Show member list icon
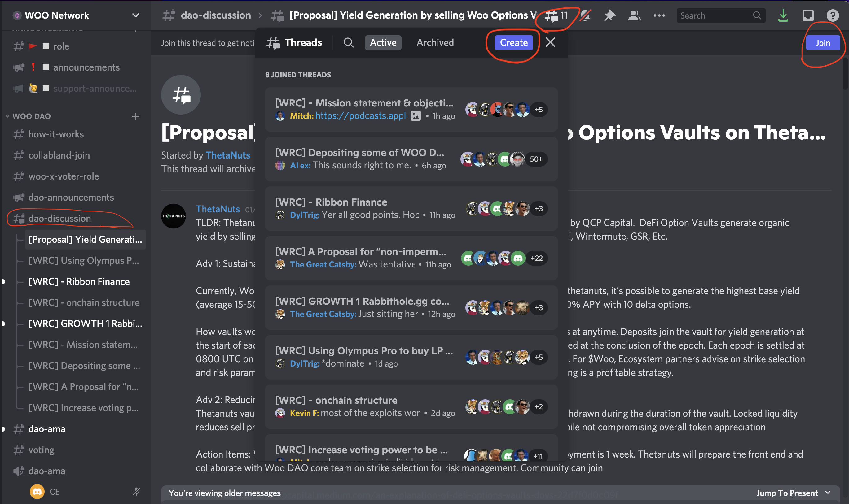 (x=634, y=15)
